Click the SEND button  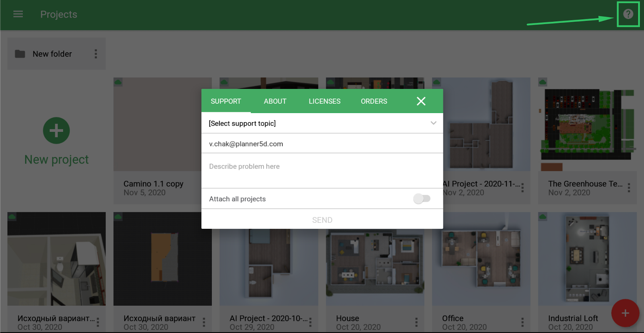[322, 220]
